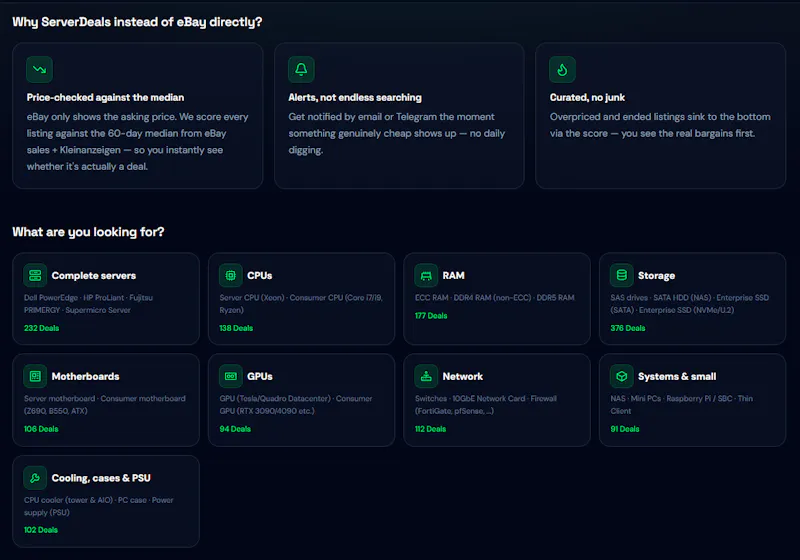Screen dimensions: 800x560
Task: Click the NAS · Mini PCs description text
Action: click(x=681, y=404)
